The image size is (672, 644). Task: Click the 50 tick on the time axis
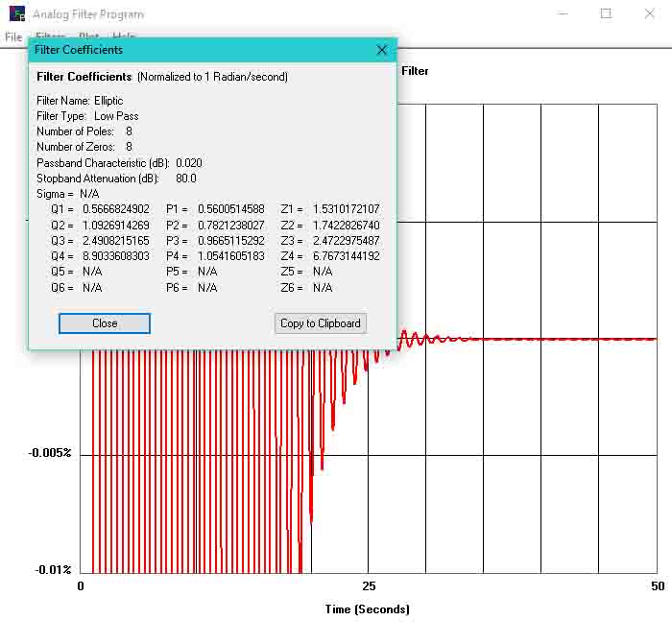point(657,585)
